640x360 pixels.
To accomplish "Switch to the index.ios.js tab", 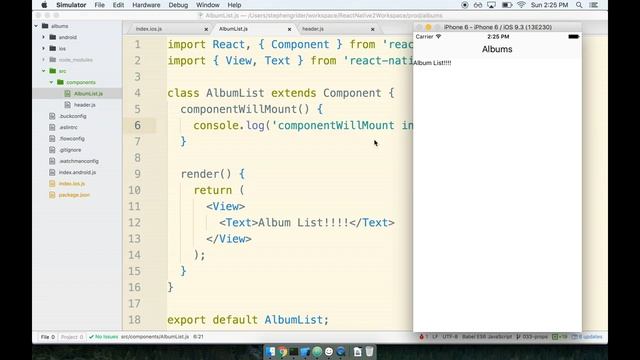I will 149,29.
